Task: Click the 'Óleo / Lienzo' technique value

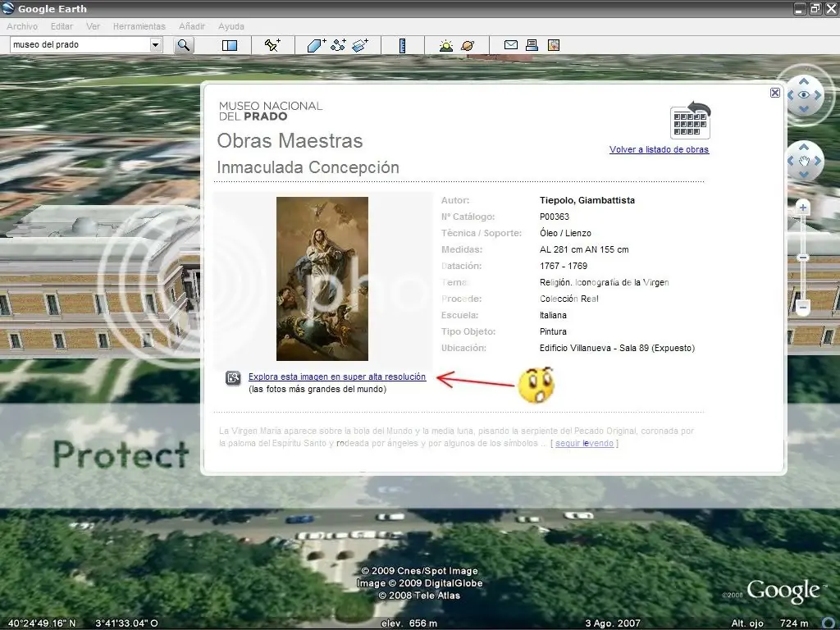Action: coord(565,233)
